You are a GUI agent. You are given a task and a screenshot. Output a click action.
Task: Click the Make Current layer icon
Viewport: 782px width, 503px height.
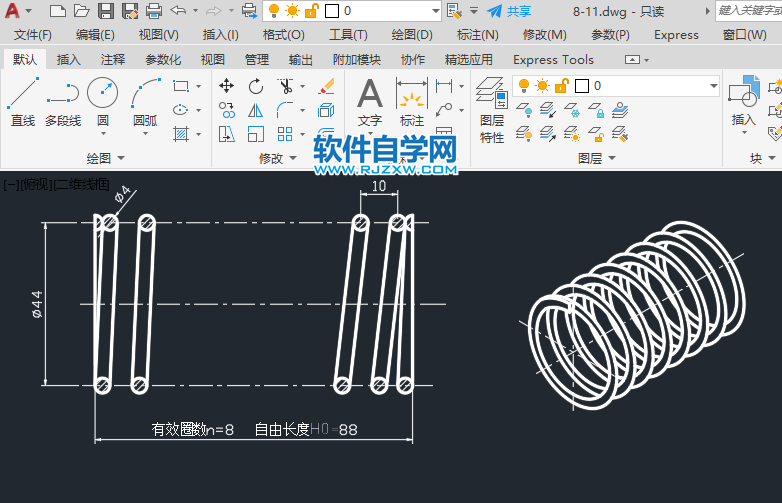[620, 110]
